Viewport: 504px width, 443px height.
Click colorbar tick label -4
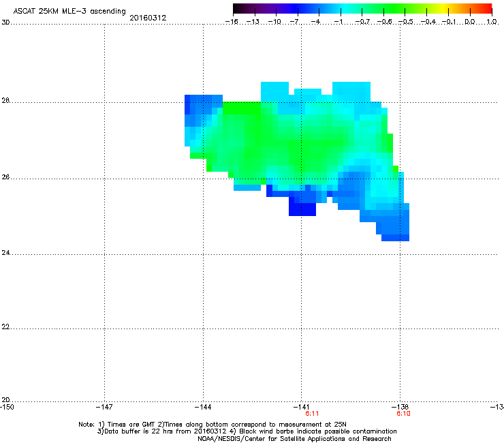(315, 22)
